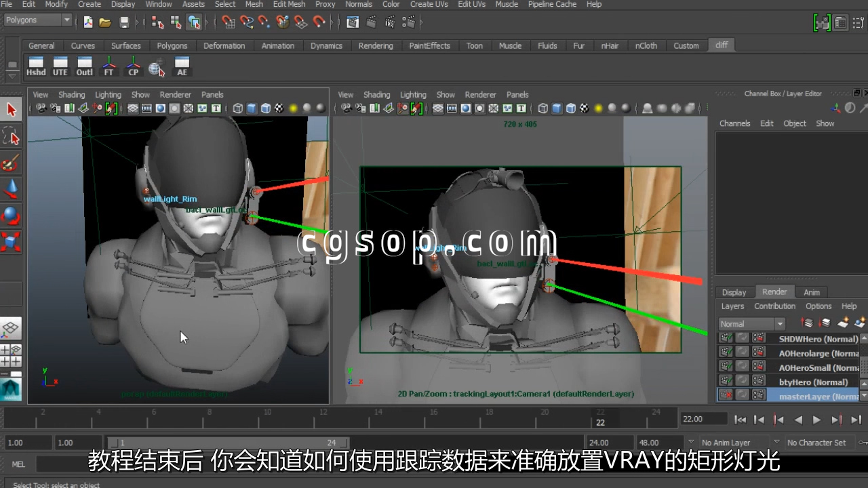
Task: Open the Panels menu in right viewport
Action: coord(517,95)
